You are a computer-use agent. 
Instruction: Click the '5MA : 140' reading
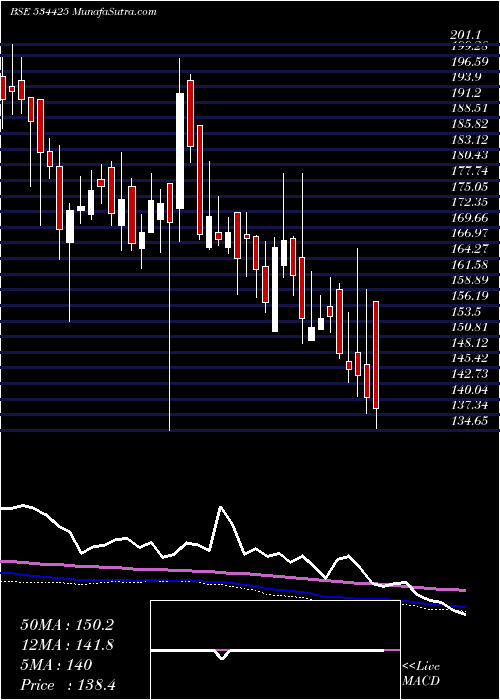56,665
